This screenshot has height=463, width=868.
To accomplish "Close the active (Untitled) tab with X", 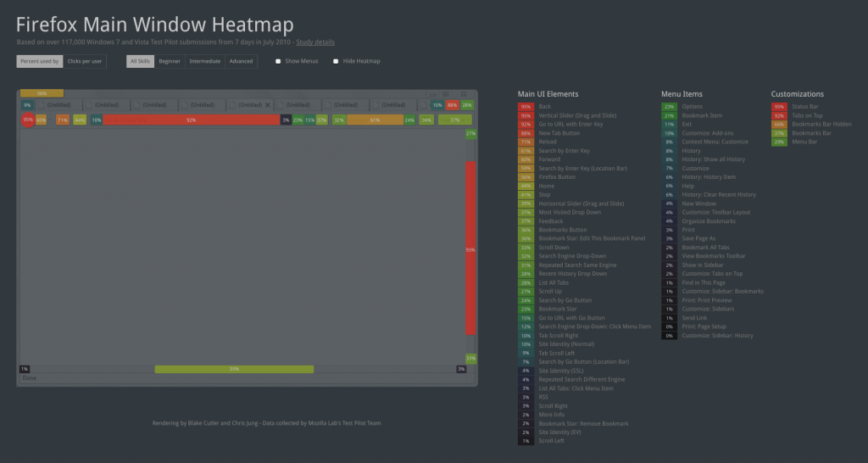I will 267,104.
